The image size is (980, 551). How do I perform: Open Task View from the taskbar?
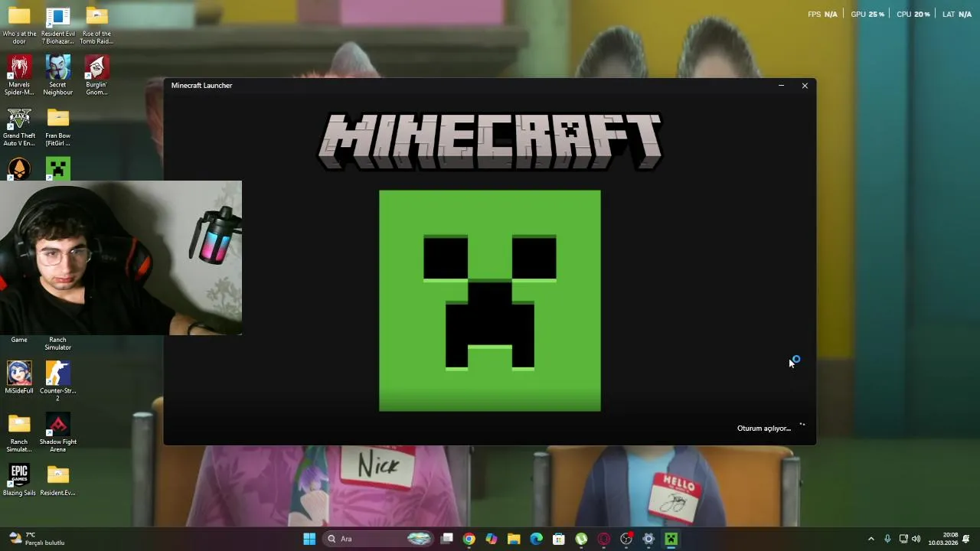coord(447,539)
